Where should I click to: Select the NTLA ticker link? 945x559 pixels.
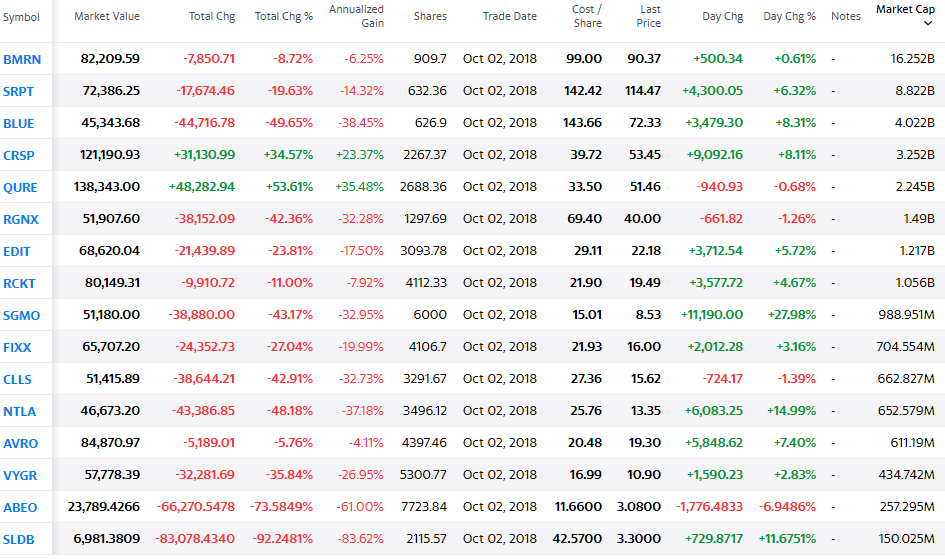click(x=19, y=412)
